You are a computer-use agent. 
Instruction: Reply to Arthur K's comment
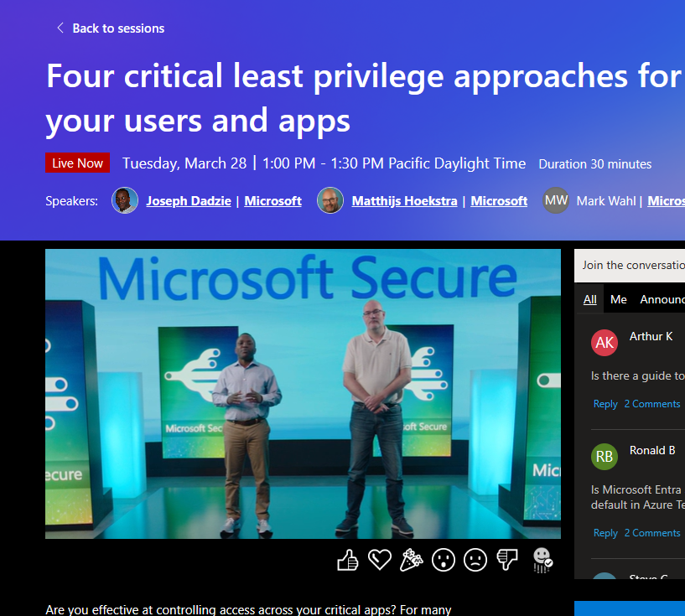tap(605, 404)
